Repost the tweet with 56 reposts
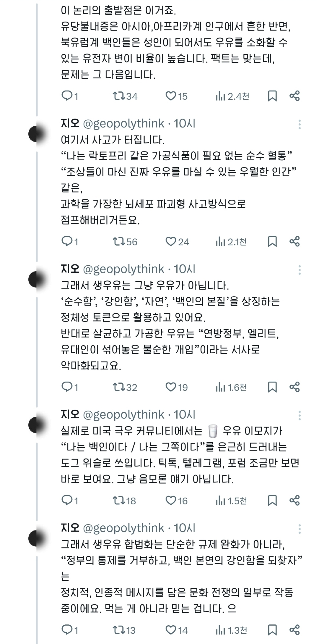319x644 pixels. pyautogui.click(x=119, y=242)
